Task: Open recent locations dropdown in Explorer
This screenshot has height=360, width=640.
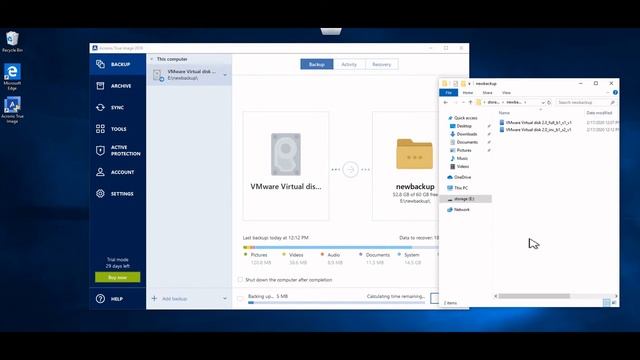Action: tap(462, 102)
